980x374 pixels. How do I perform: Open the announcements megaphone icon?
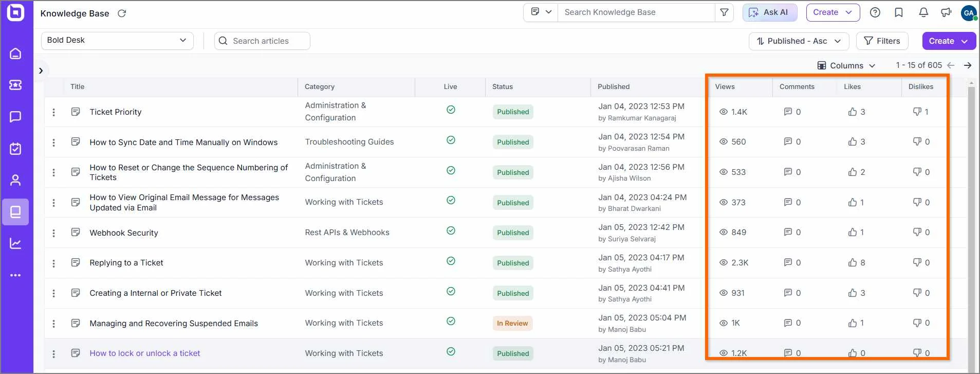pos(946,12)
